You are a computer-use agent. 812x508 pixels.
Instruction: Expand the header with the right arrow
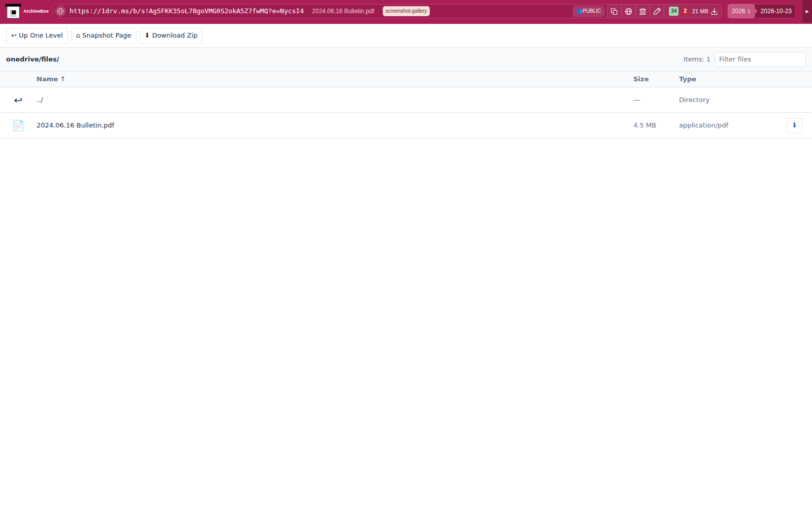[x=807, y=11]
